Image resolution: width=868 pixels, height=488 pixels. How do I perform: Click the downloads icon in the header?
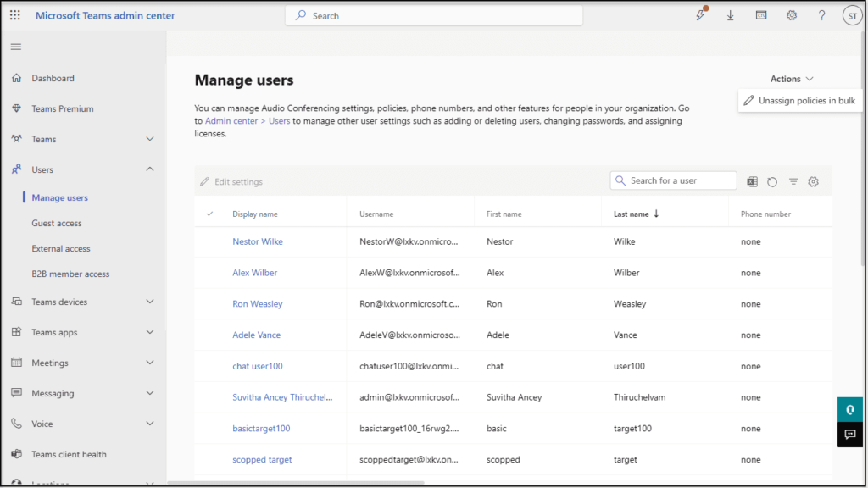point(730,15)
